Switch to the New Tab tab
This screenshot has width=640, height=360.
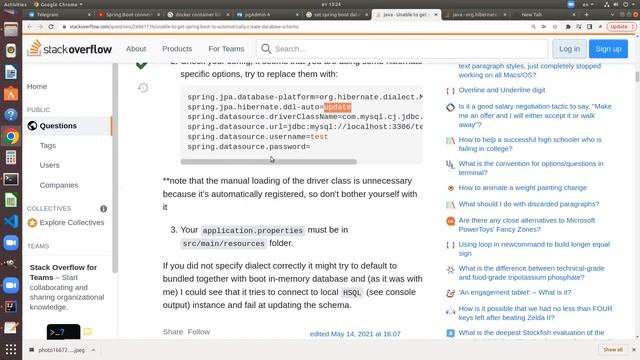(x=544, y=14)
